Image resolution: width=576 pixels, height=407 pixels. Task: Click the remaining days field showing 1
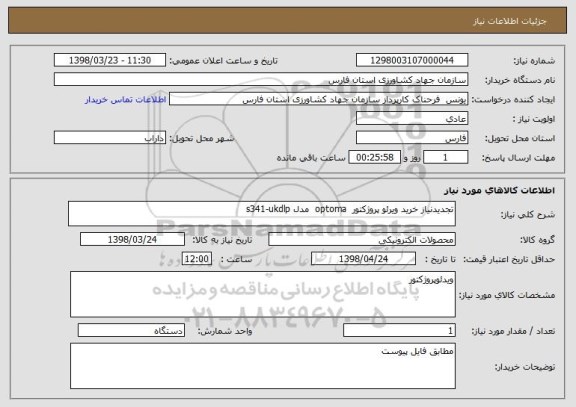tap(446, 157)
